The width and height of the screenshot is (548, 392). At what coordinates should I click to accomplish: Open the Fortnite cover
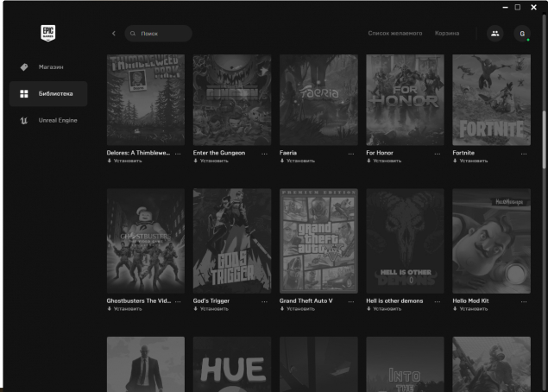tap(491, 99)
